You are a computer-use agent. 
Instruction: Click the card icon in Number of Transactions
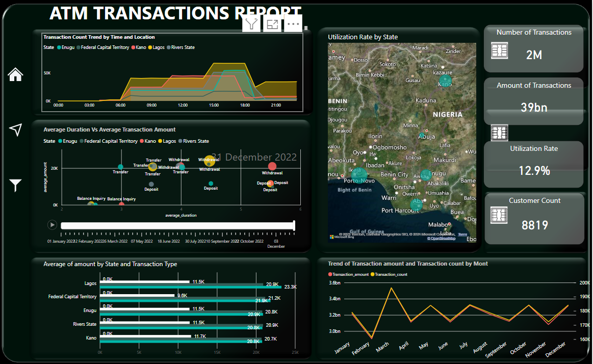coord(499,50)
